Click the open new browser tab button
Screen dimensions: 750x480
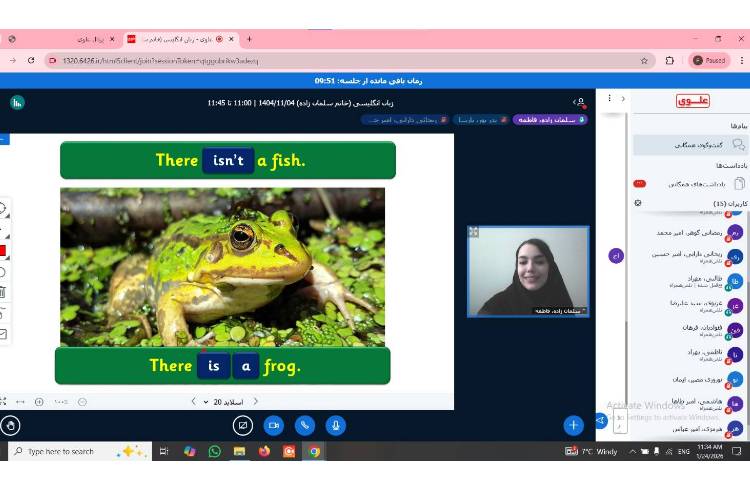coord(249,39)
